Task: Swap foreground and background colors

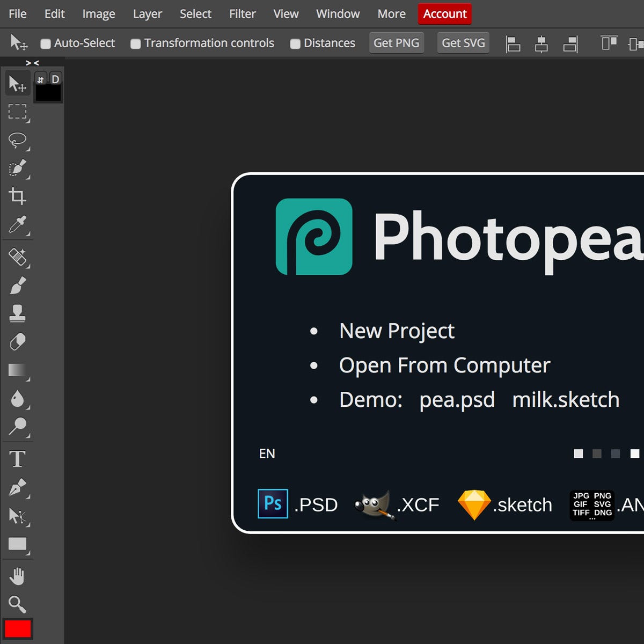Action: coord(41,79)
